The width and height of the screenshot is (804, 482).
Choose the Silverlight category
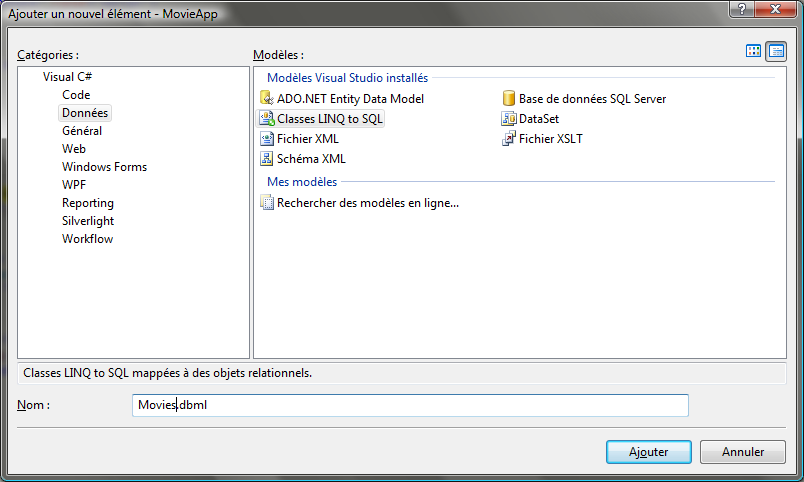[88, 221]
